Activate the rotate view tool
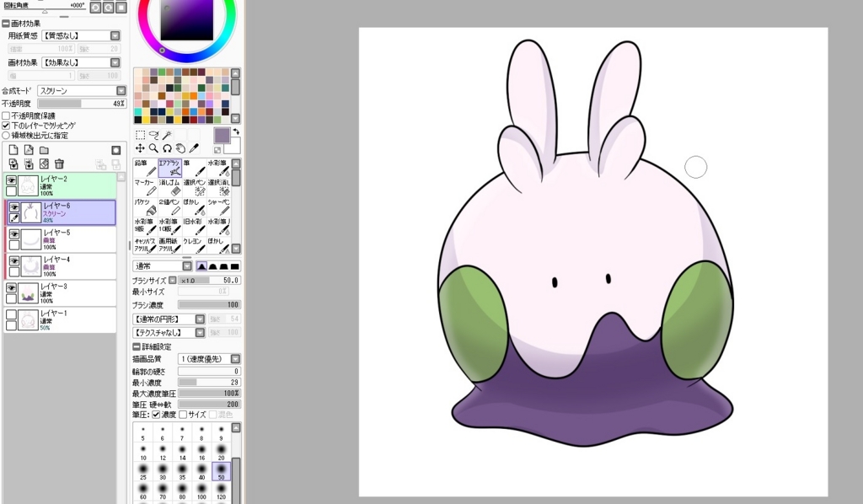Image resolution: width=863 pixels, height=504 pixels. click(168, 148)
